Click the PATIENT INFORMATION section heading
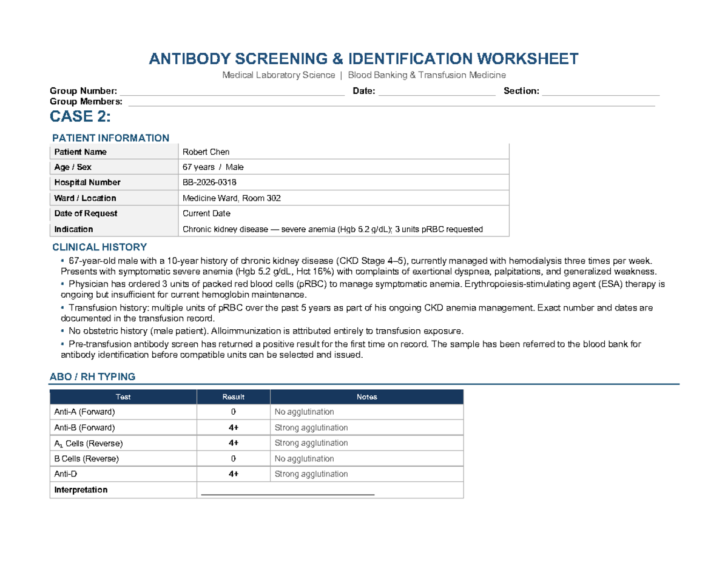728x562 pixels. (110, 138)
